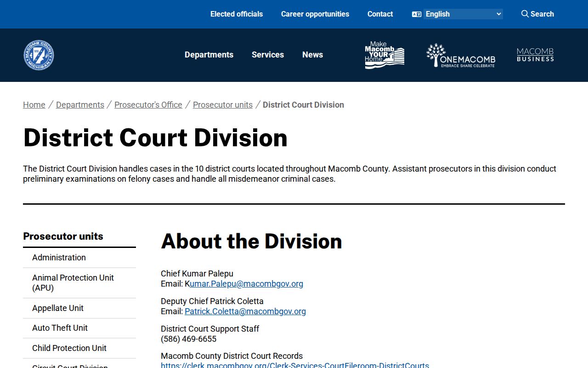Select Administration in Prosecutor units sidebar
This screenshot has height=368, width=588.
click(79, 258)
